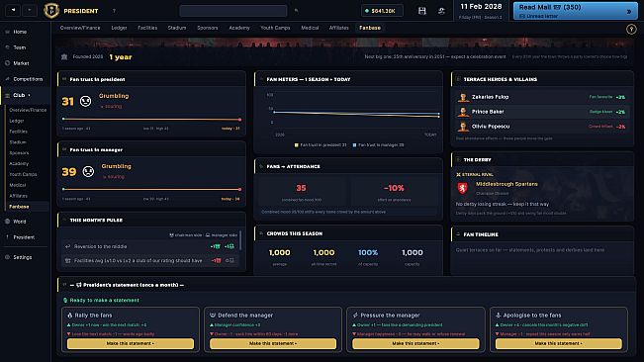
Task: Click the icon right of the save disk
Action: pos(441,11)
